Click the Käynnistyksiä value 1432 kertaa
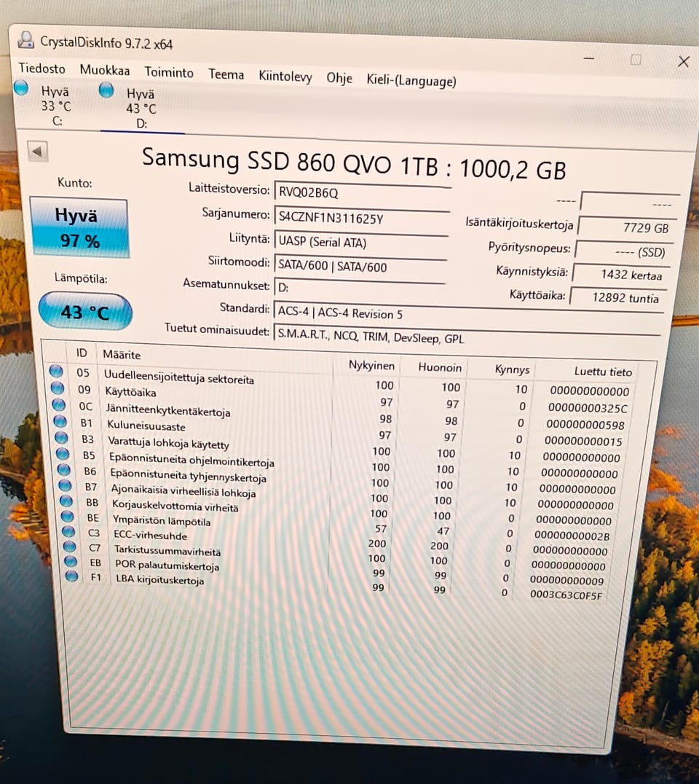 point(622,275)
